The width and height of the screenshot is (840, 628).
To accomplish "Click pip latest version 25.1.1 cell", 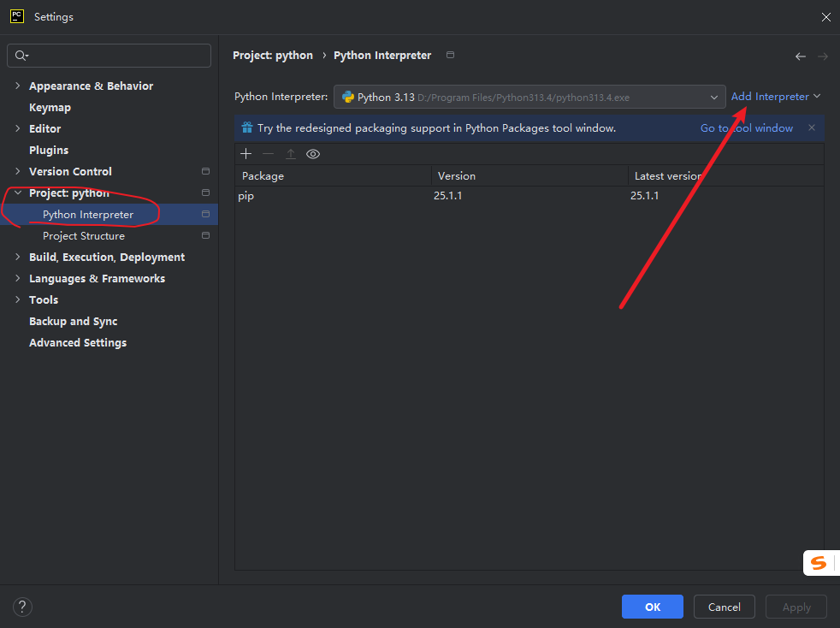I will (644, 196).
